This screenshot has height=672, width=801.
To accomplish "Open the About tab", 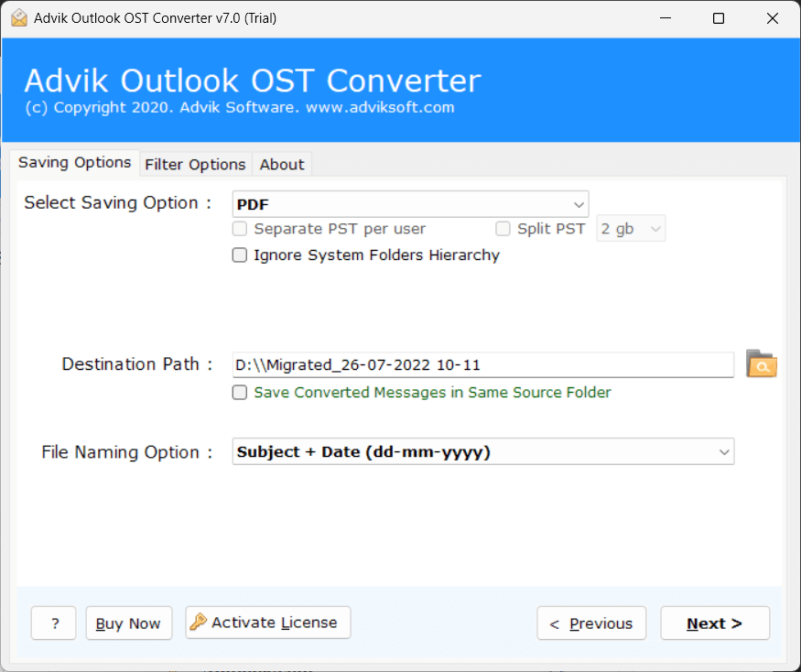I will point(282,165).
